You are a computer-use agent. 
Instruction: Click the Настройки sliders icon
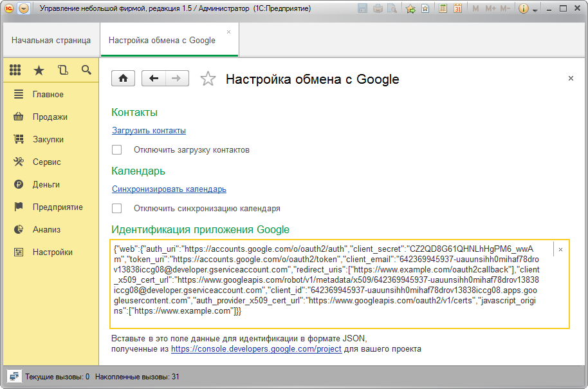click(19, 252)
